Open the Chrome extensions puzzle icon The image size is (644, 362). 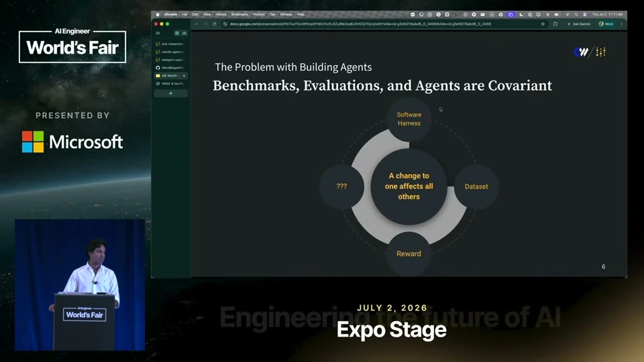tap(555, 24)
